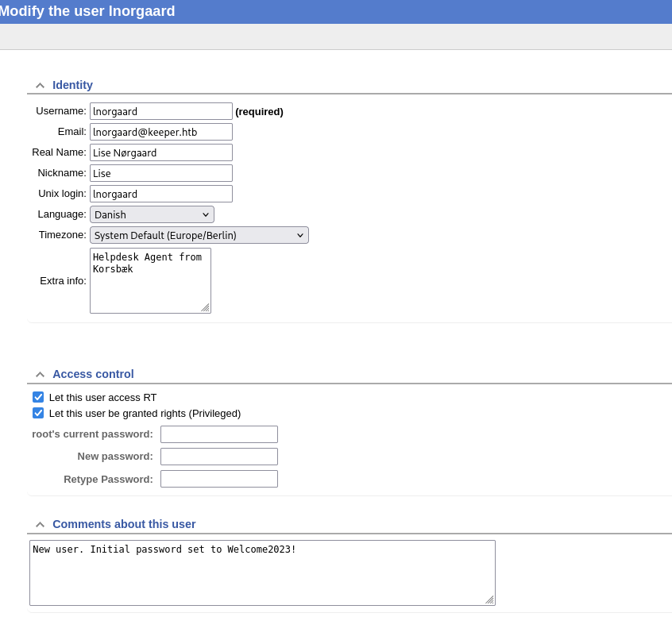This screenshot has height=640, width=672.
Task: Open the Timezone dropdown
Action: [199, 235]
